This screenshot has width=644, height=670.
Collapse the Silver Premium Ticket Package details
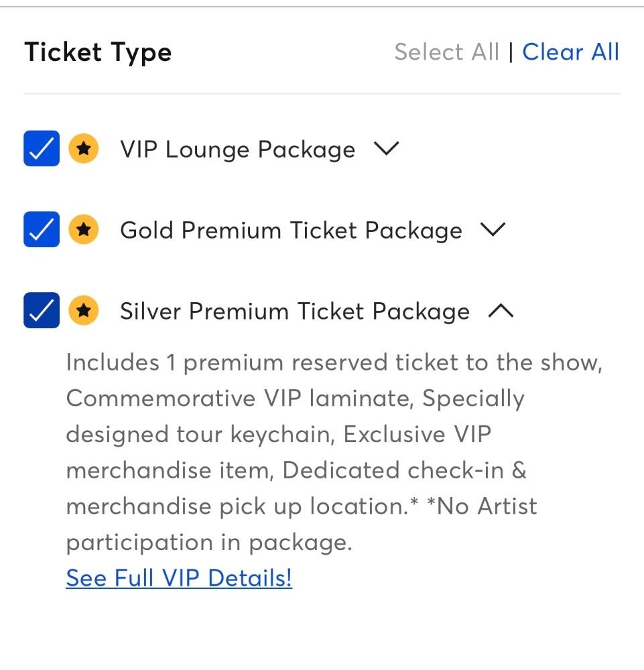pos(501,311)
